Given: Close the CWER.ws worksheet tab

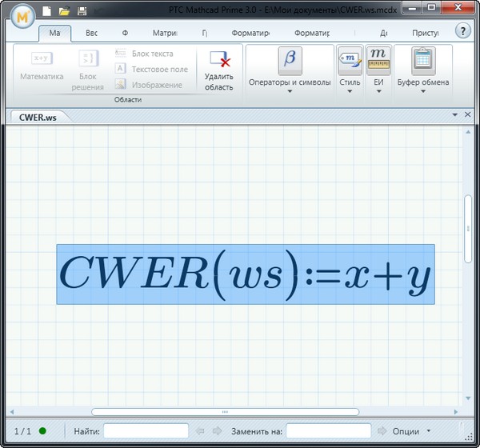Looking at the screenshot, I should point(467,115).
